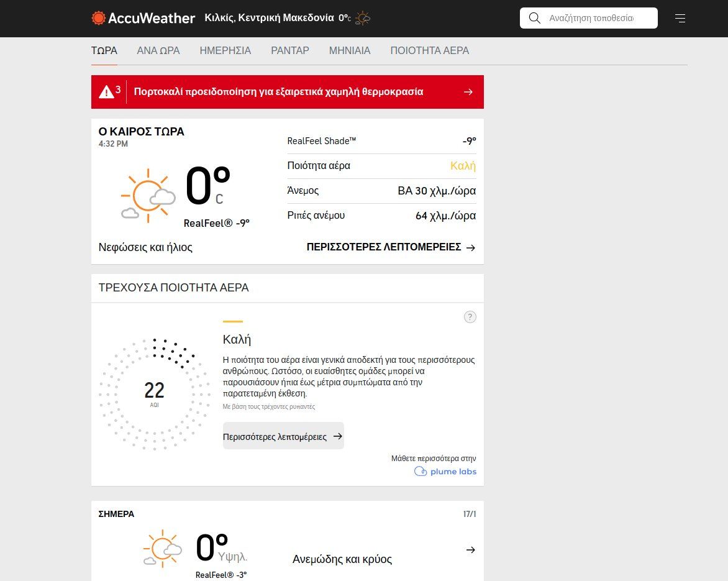Click the arrow on the red alert banner

coord(468,92)
